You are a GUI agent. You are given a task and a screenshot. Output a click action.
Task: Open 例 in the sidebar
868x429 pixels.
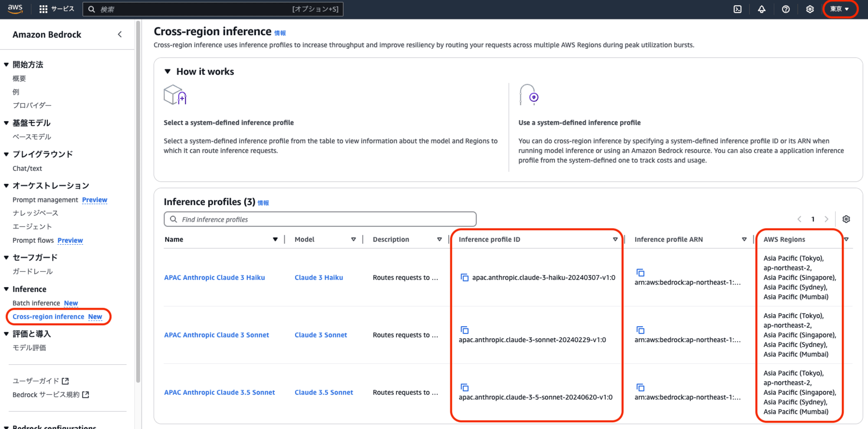click(x=16, y=92)
